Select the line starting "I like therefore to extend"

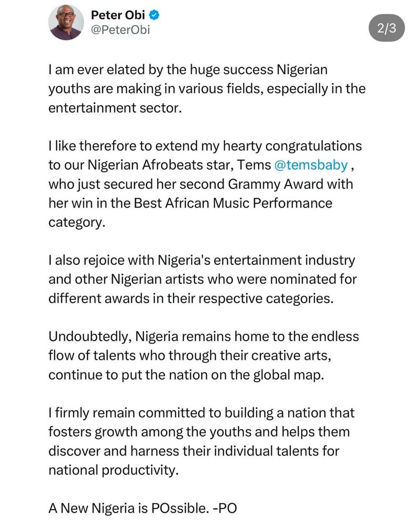205,146
